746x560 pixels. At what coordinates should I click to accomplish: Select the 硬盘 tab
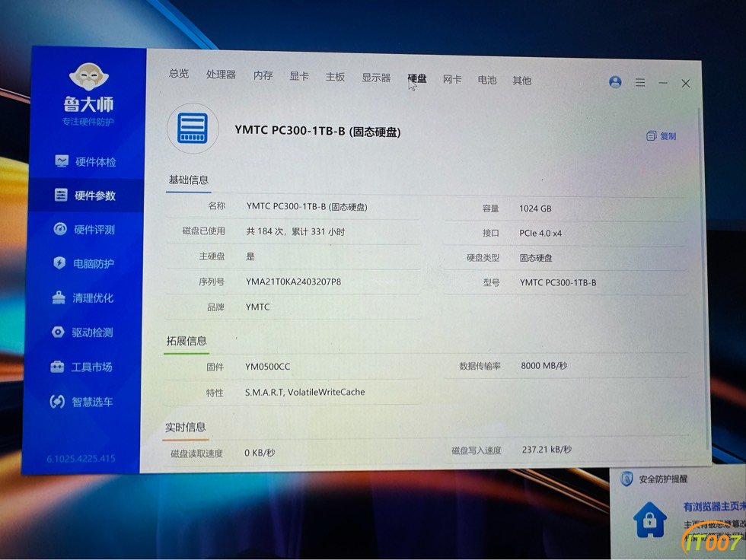tap(417, 78)
